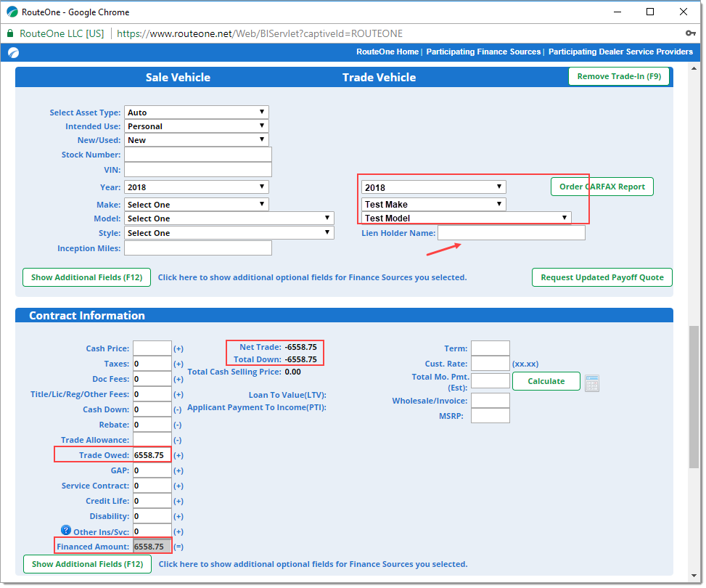Click the Total Down value -6558.75

coord(301,359)
